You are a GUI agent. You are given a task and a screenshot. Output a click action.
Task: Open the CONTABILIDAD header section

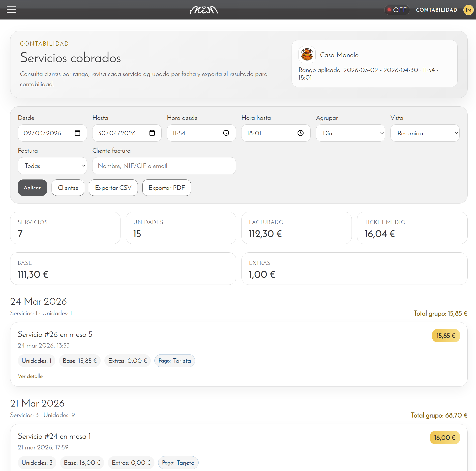(436, 10)
